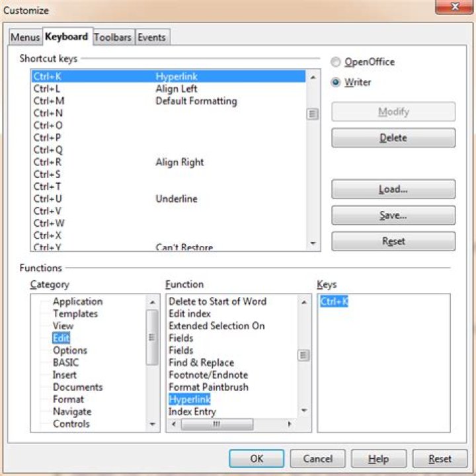Select the Controls category

coord(71,424)
